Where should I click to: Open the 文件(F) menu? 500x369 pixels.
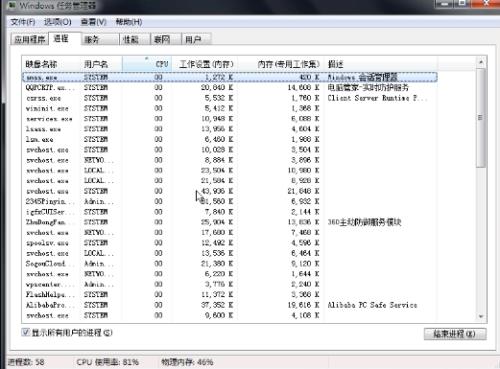click(23, 22)
